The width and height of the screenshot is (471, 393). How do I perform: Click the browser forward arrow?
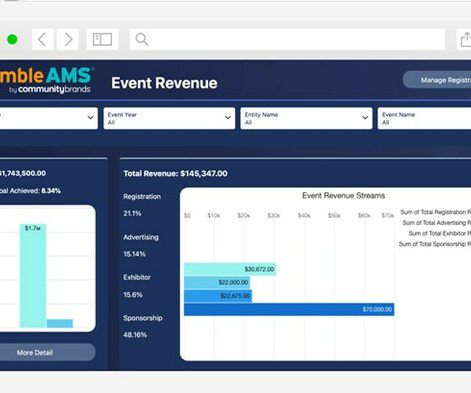pos(68,39)
